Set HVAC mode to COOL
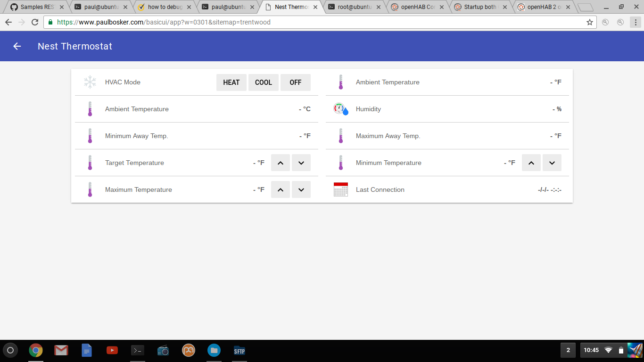 click(x=263, y=82)
